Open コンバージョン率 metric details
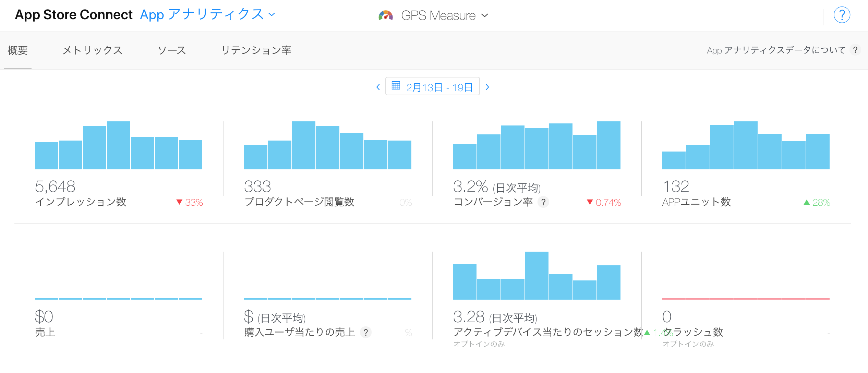 (493, 202)
